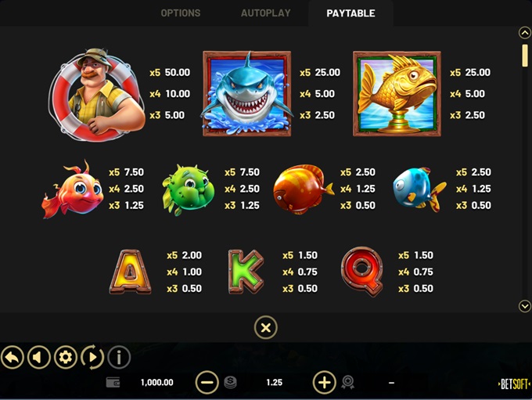Viewport: 532px width, 400px height.
Task: Click the Betsoft logo
Action: [x=514, y=384]
